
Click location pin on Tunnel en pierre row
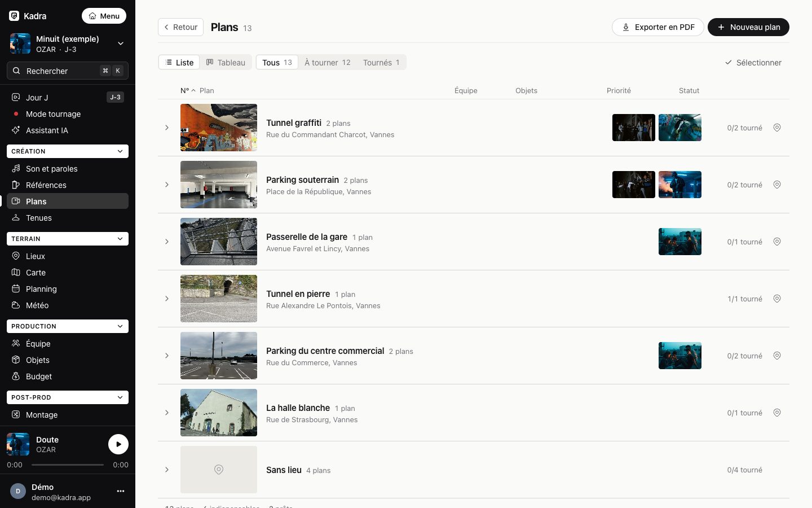pos(777,299)
